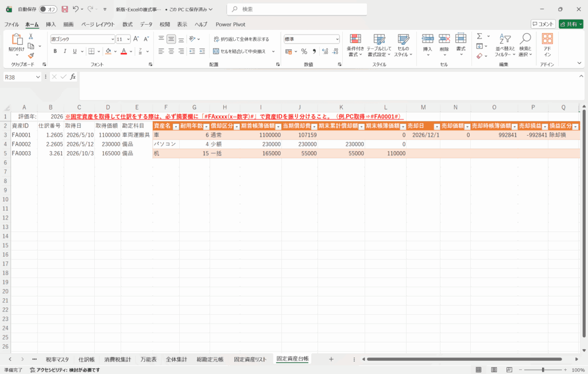Viewport: 588px width, 374px height.
Task: Open the 数式 ribbon tab
Action: pyautogui.click(x=127, y=24)
